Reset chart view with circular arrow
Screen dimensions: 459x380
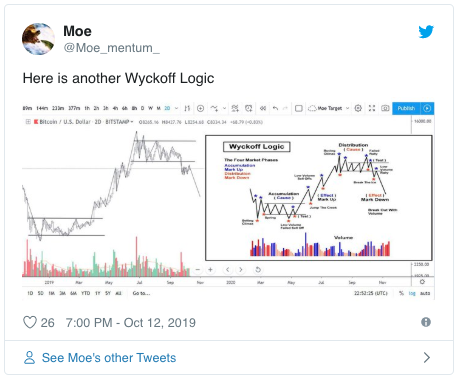(x=258, y=269)
